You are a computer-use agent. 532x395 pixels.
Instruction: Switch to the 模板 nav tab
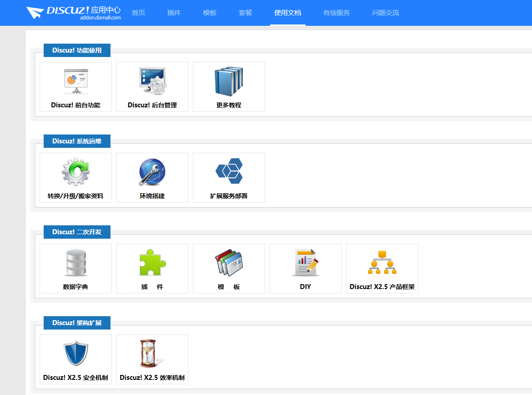click(210, 13)
